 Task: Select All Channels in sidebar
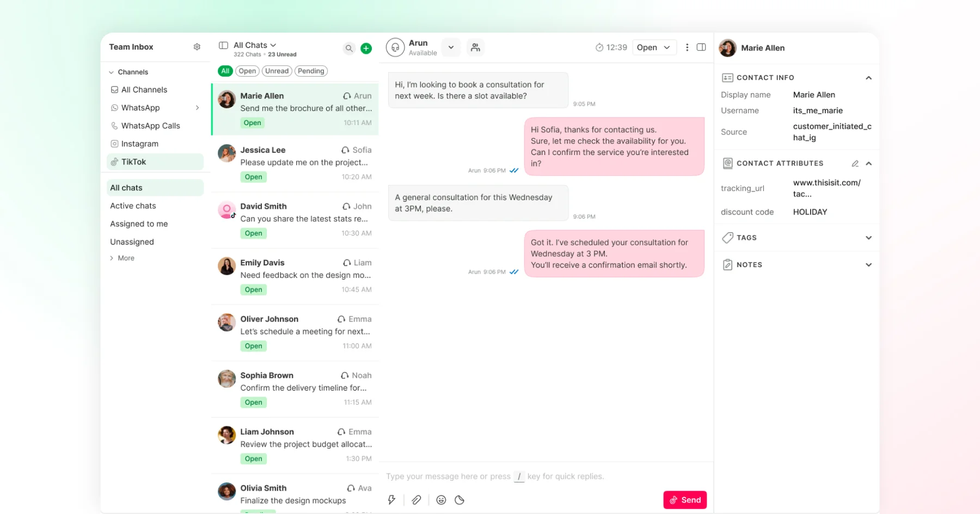[155, 90]
